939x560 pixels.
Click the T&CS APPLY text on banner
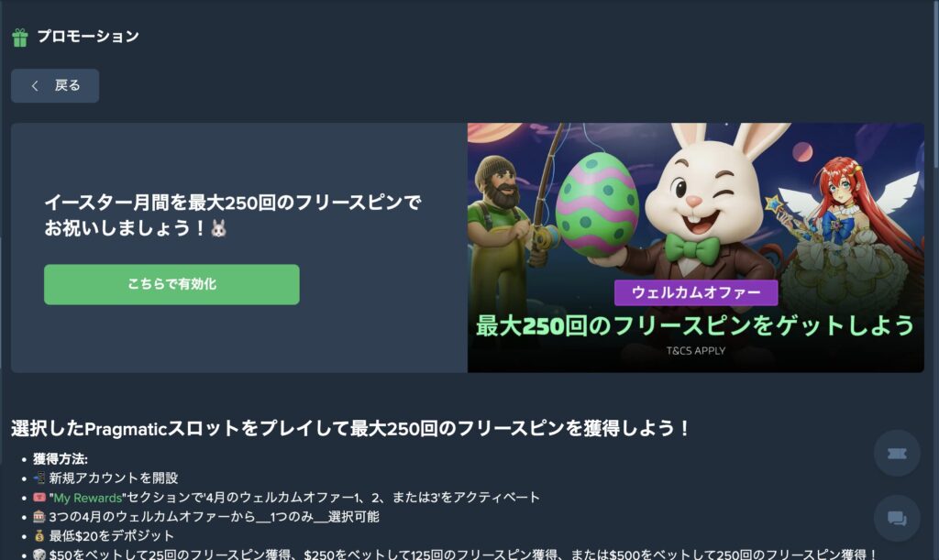[696, 351]
